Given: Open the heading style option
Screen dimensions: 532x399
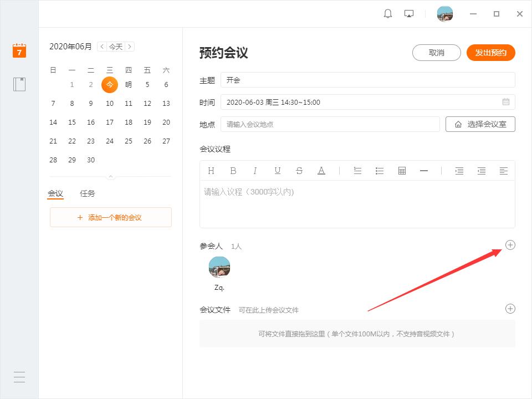Looking at the screenshot, I should [211, 171].
